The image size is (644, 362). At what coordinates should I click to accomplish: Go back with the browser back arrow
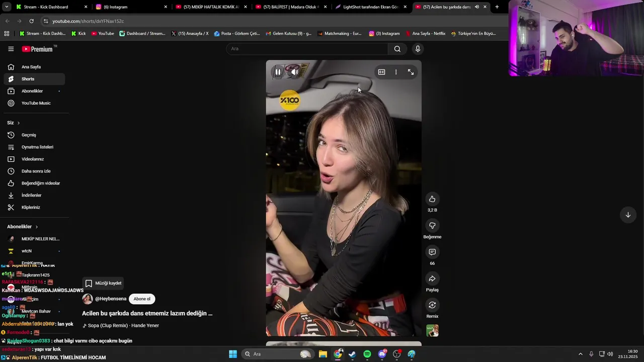[7, 21]
